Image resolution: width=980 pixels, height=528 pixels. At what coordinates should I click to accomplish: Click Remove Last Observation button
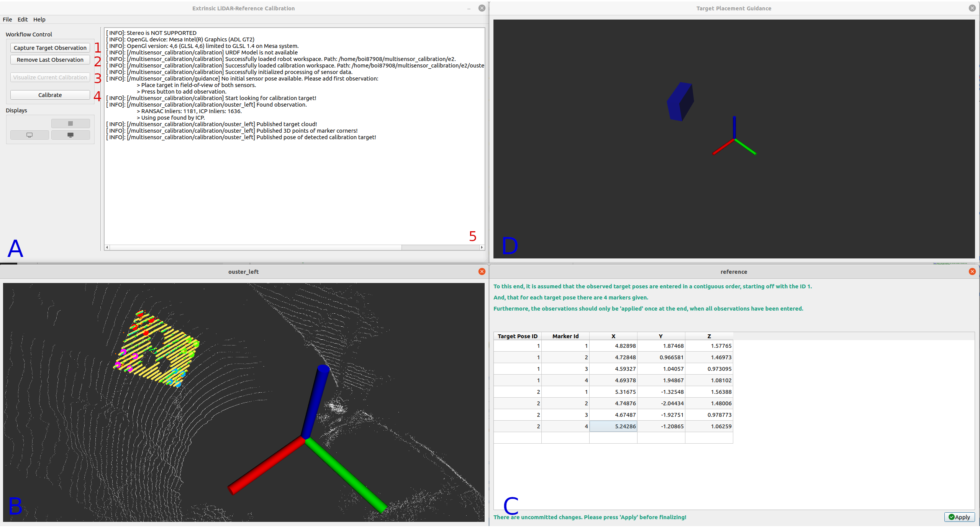click(x=50, y=60)
